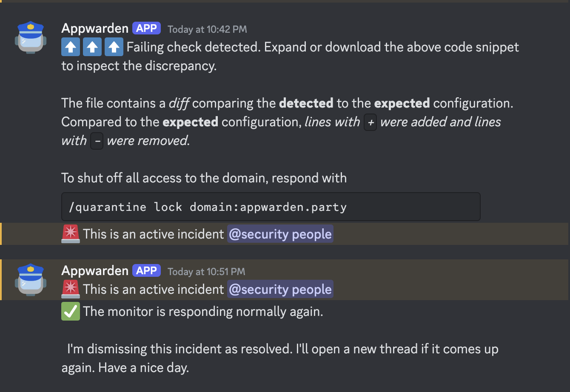
Task: Click the siren emoji in the second message
Action: pos(71,289)
